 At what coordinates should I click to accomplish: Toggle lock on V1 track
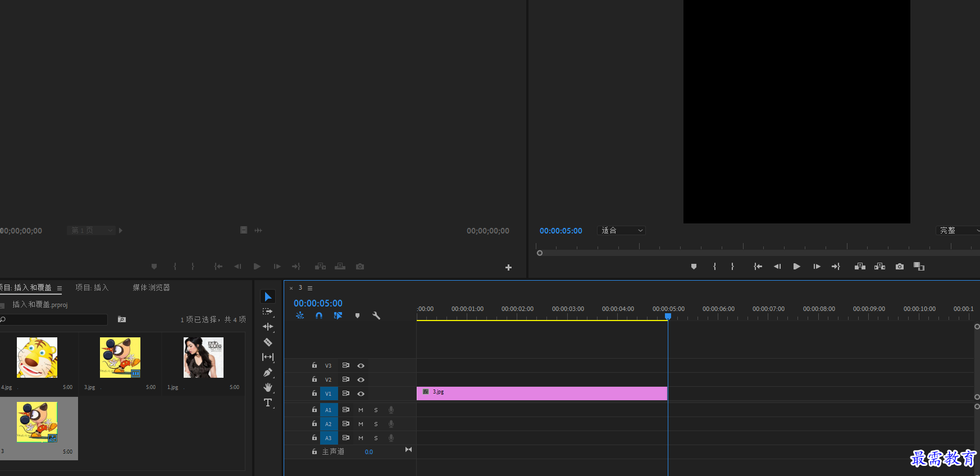click(x=314, y=393)
